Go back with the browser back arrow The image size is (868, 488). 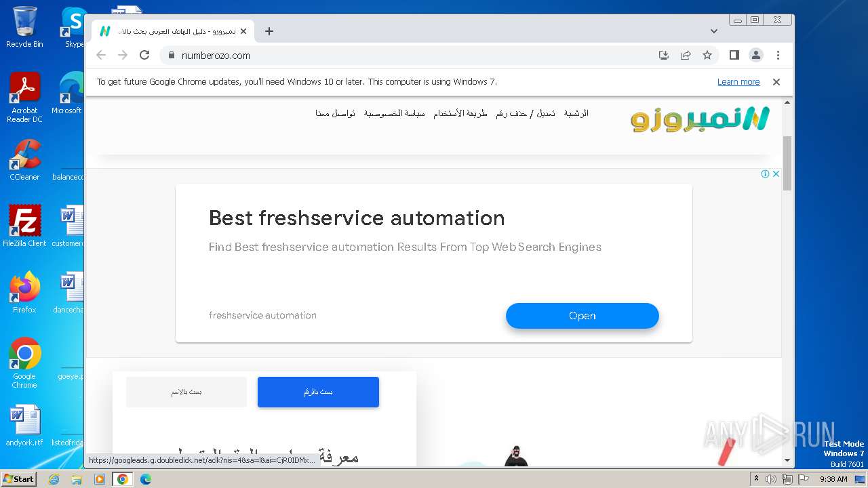(101, 56)
